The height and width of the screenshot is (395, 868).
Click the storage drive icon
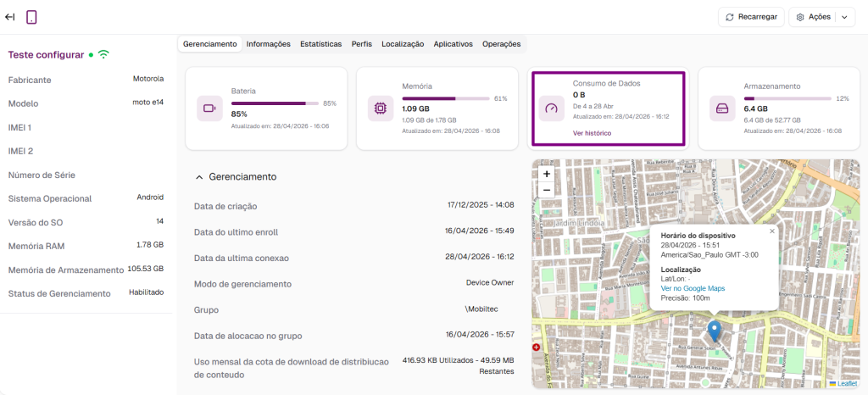pos(722,108)
